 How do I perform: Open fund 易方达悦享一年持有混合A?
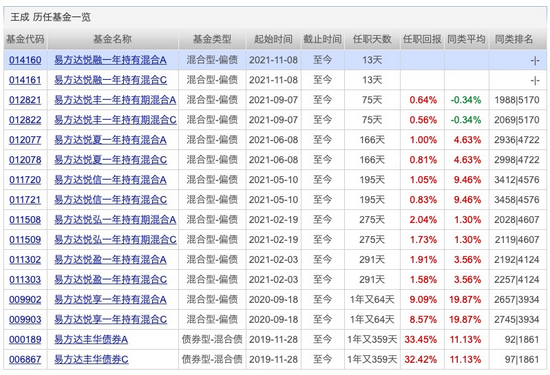click(x=110, y=300)
